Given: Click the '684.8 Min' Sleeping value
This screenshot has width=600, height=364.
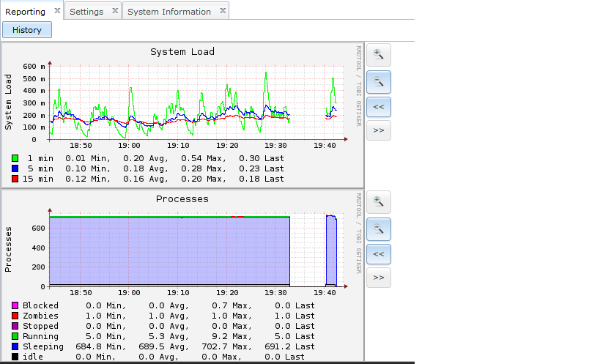Looking at the screenshot, I should (x=101, y=347).
